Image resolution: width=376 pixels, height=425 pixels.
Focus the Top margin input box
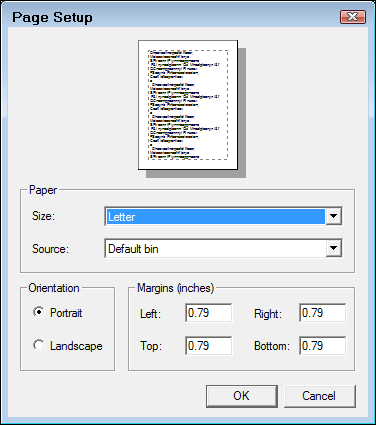click(x=209, y=346)
